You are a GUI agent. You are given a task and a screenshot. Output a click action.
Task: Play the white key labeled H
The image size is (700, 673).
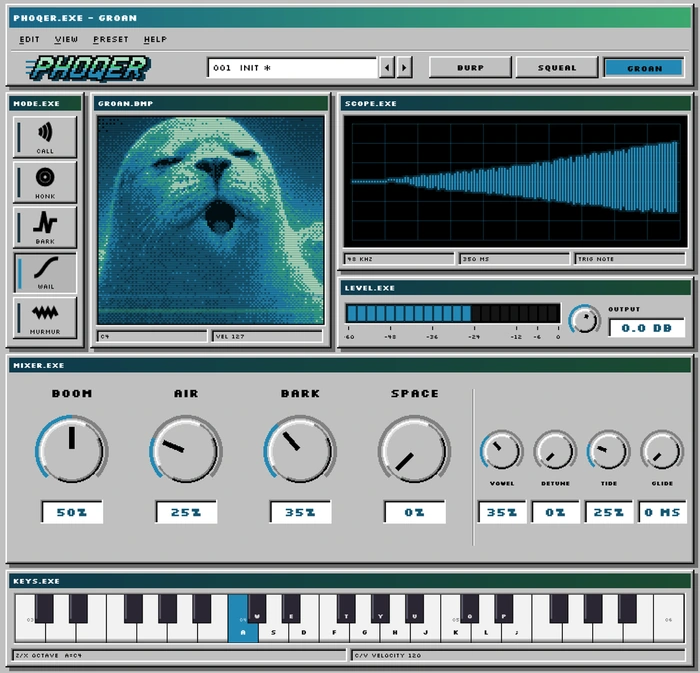395,631
